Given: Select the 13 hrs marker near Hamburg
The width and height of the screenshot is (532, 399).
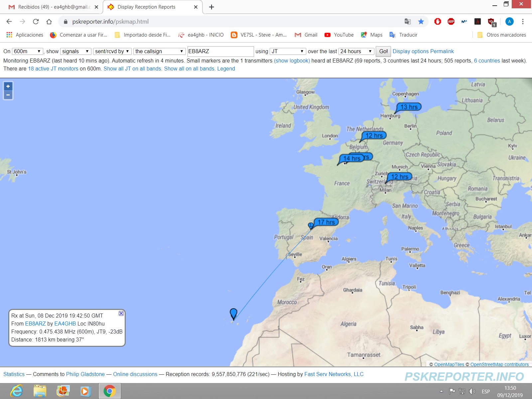Looking at the screenshot, I should click(409, 107).
